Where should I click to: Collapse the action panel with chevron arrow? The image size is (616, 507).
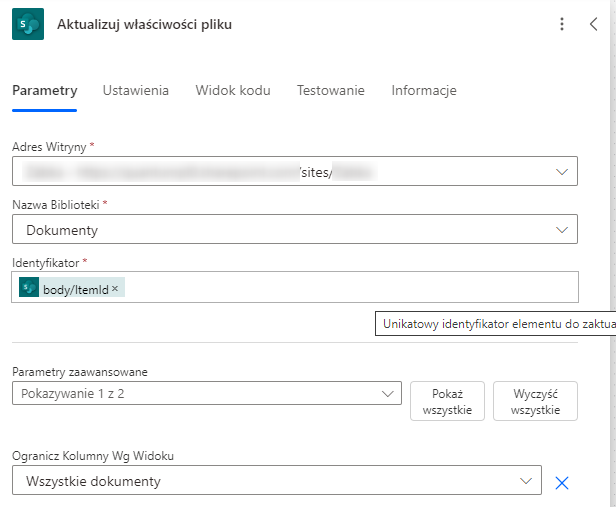click(593, 25)
